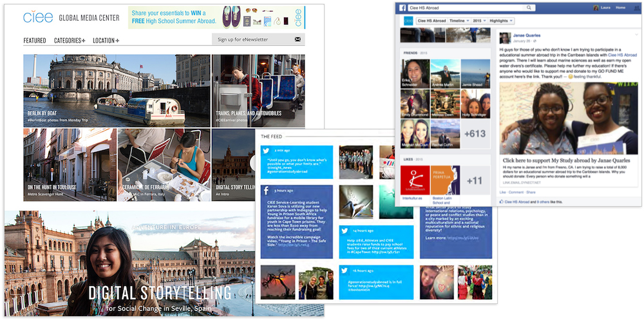Expand the LOCATION+ menu
Image resolution: width=644 pixels, height=322 pixels.
[x=106, y=40]
